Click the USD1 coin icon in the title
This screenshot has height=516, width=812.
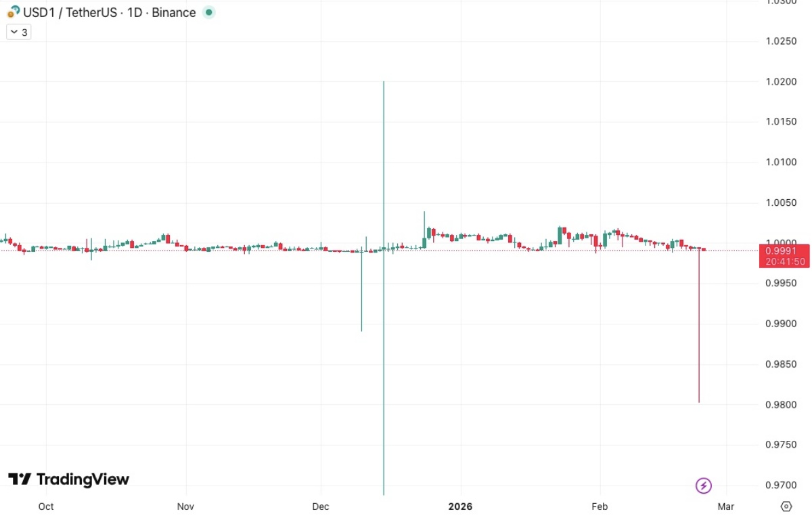[11, 14]
